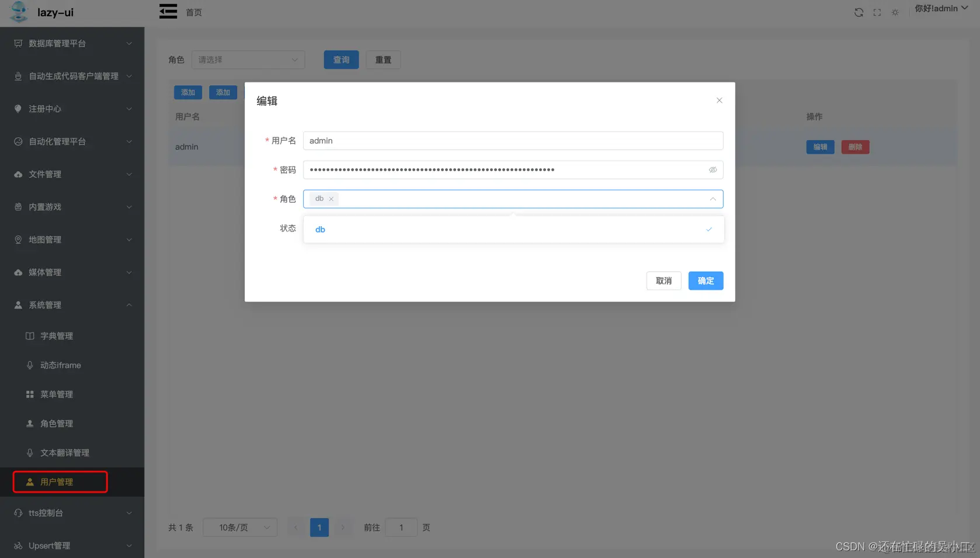Confirm the edit with 确定

click(706, 281)
